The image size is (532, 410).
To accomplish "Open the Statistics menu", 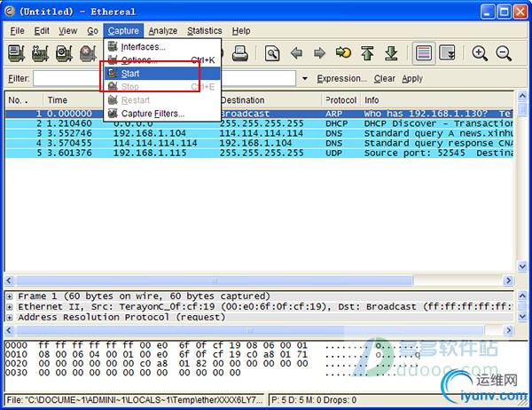I will 204,31.
